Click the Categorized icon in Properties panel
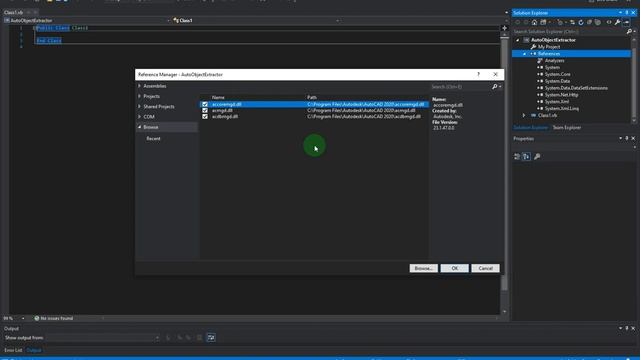Viewport: 640px width, 360px height. click(x=517, y=157)
